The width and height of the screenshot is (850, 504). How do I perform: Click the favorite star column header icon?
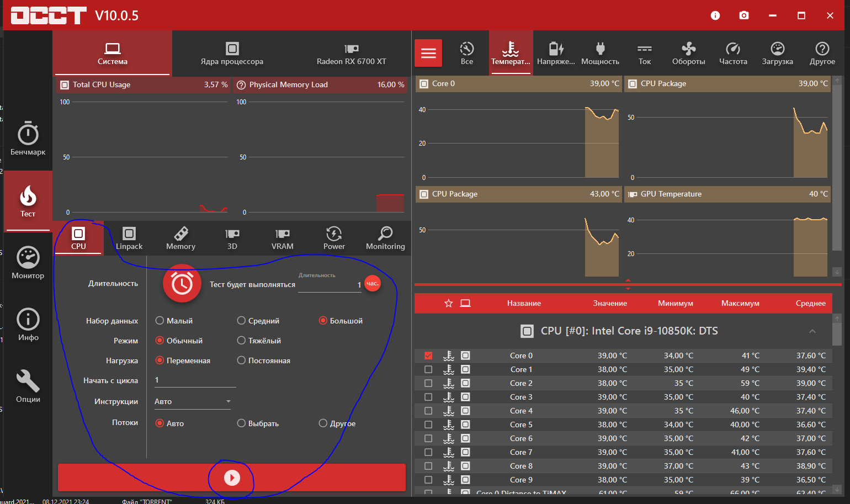tap(449, 303)
